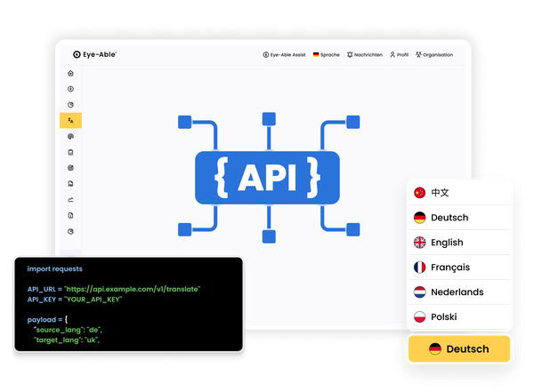Viewport: 534px width, 392px height.
Task: Open the certificate file icon in the sidebar
Action: [70, 184]
